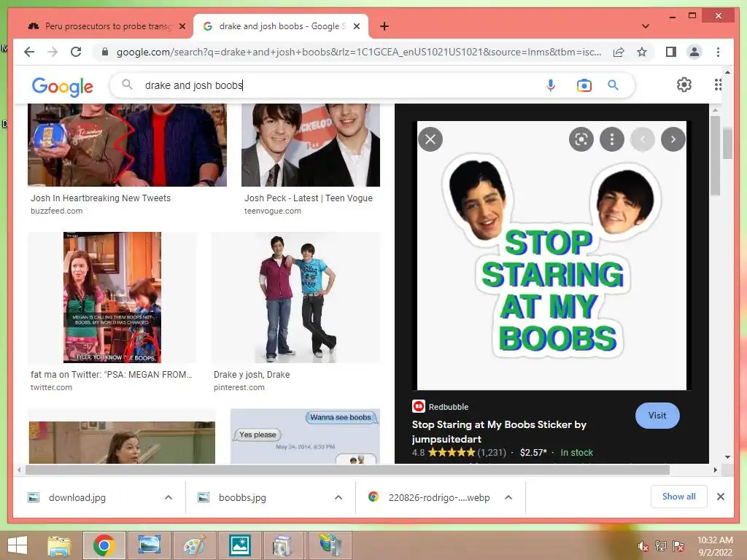This screenshot has width=747, height=560.
Task: Click the fat ma on Twitter caption
Action: (112, 374)
